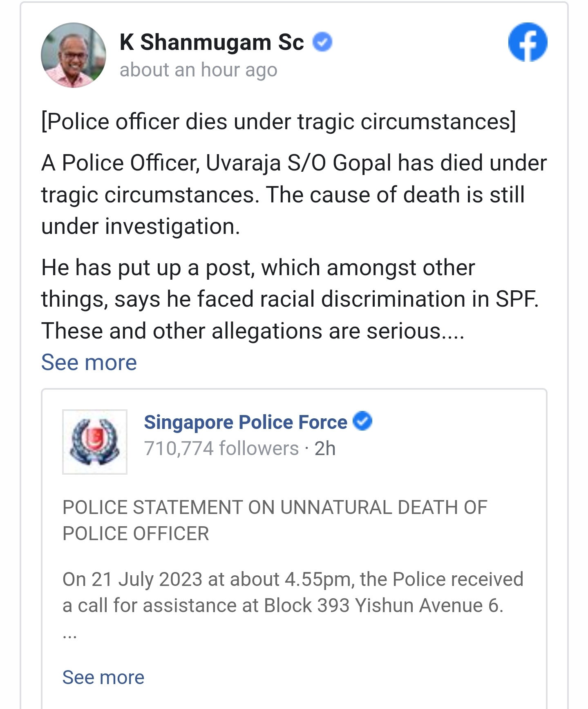Click the text about Block 393 Yishun Avenue 6

click(283, 606)
